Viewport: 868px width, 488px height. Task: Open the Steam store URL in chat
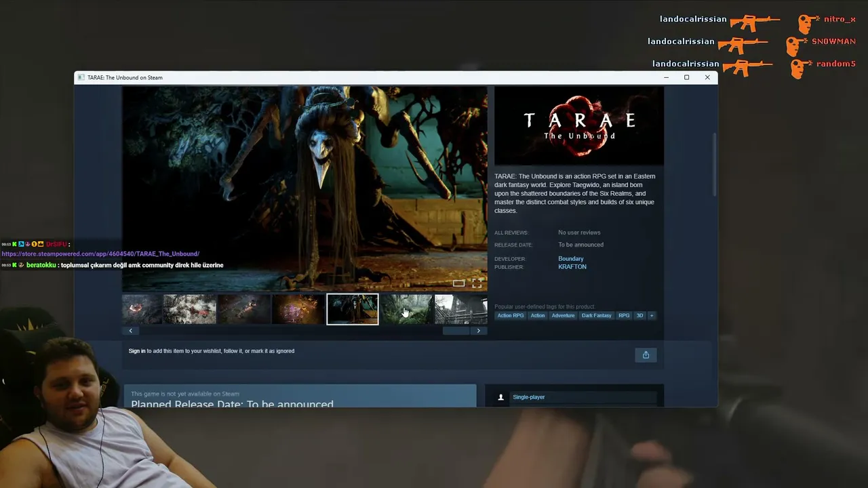coord(100,254)
